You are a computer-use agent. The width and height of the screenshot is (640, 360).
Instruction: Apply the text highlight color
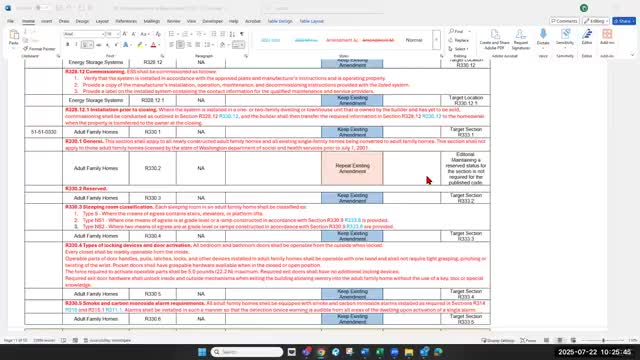point(140,45)
